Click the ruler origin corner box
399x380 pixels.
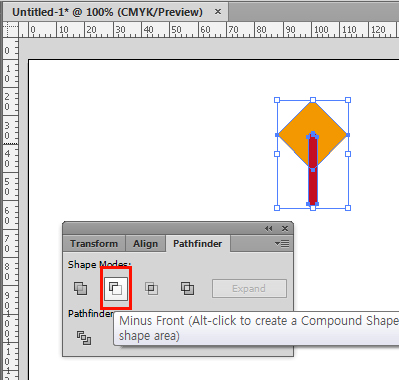[11, 30]
